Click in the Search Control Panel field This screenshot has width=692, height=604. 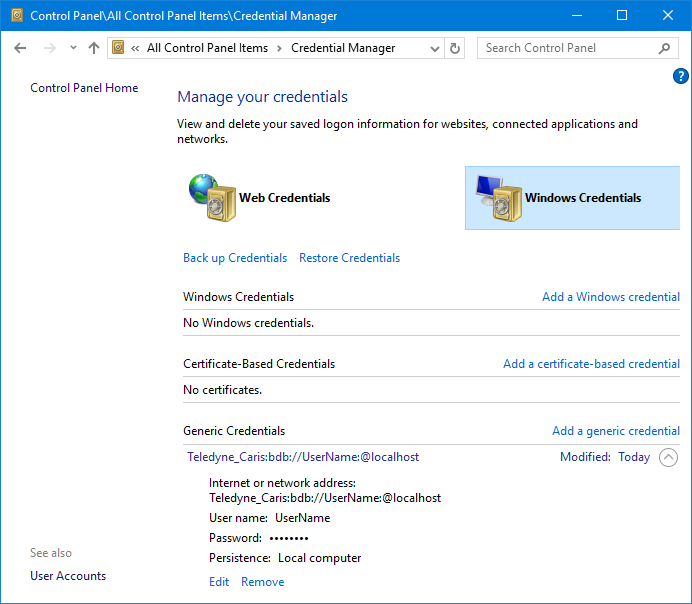568,48
